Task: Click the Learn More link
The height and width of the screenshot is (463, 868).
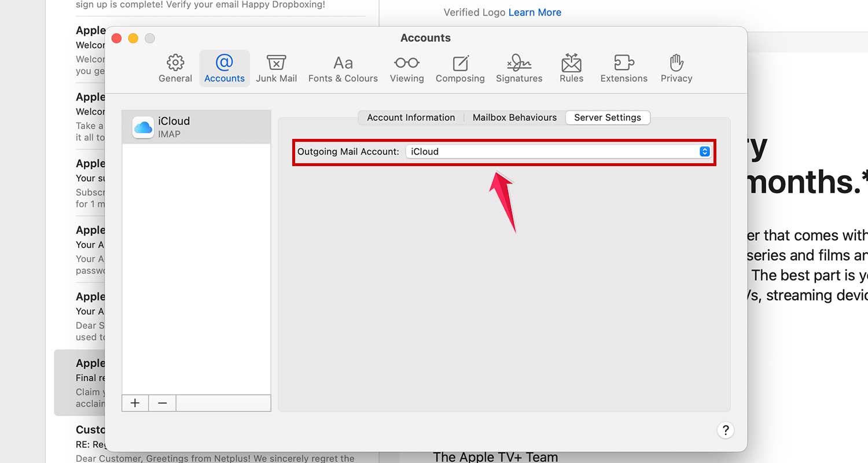Action: 534,12
